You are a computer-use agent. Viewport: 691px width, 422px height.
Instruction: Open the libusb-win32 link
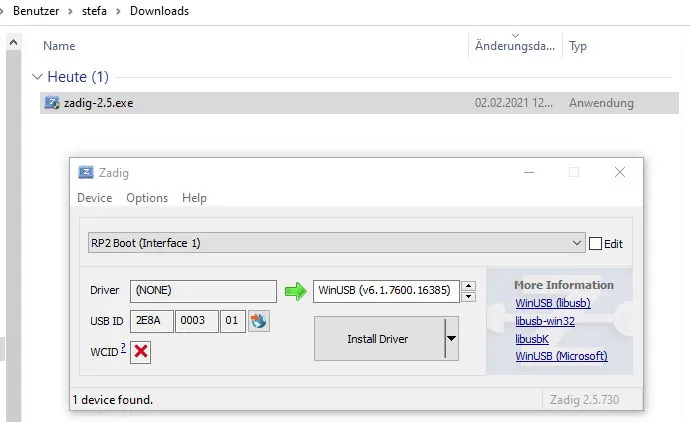[x=547, y=320]
